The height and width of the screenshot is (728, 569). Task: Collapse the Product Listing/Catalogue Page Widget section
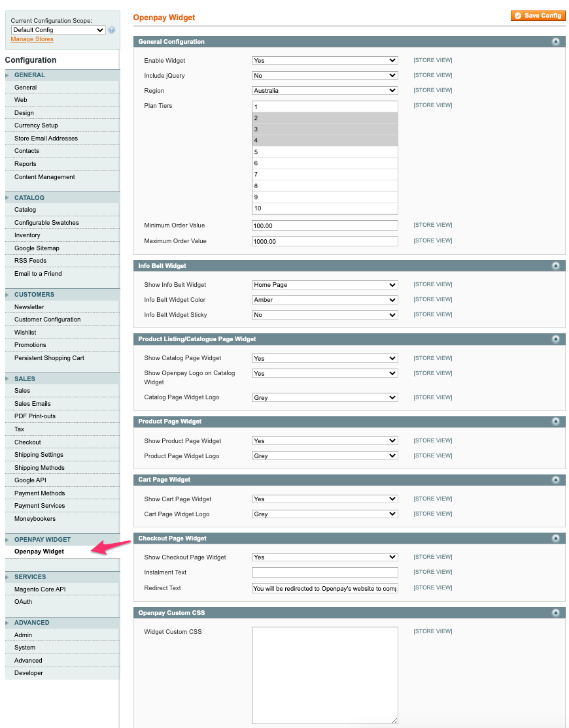click(556, 339)
